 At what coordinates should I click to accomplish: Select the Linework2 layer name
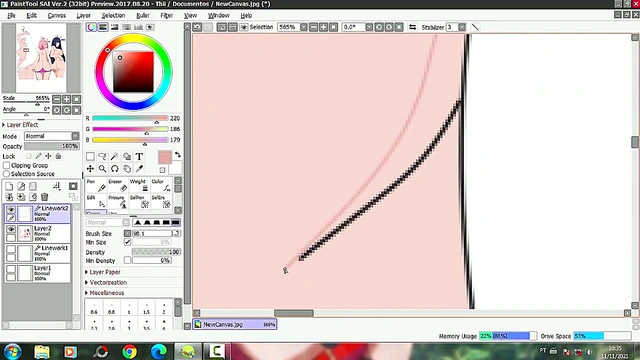point(55,208)
